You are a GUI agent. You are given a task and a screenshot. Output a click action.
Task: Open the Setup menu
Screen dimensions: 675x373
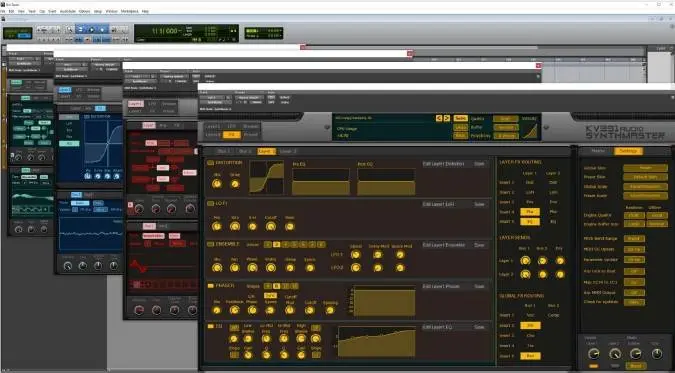[98, 11]
